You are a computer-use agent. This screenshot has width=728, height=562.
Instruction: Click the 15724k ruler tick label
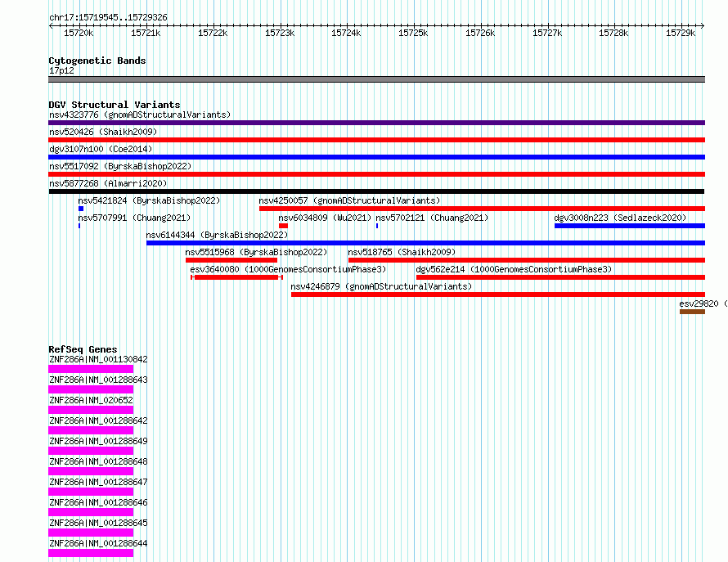(x=346, y=33)
